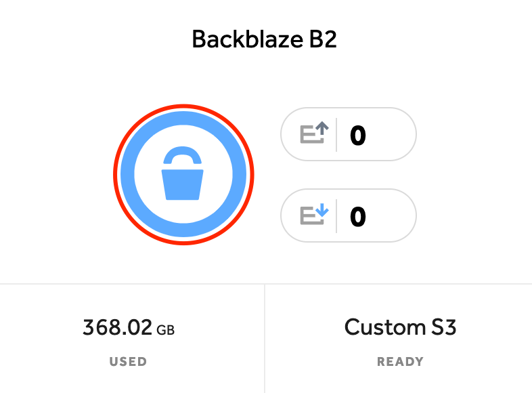Image resolution: width=532 pixels, height=393 pixels.
Task: Click the download arrow icon
Action: click(x=315, y=214)
